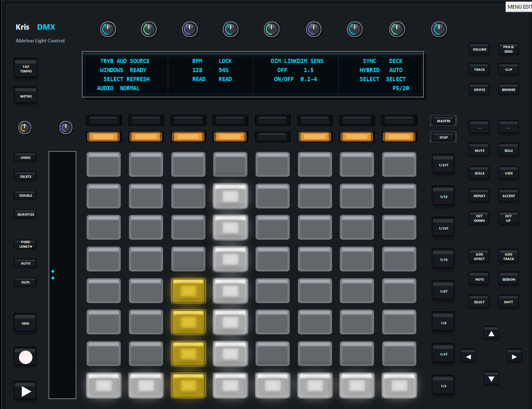The image size is (532, 409).
Task: Click the ADD TRACK button
Action: pos(509,256)
